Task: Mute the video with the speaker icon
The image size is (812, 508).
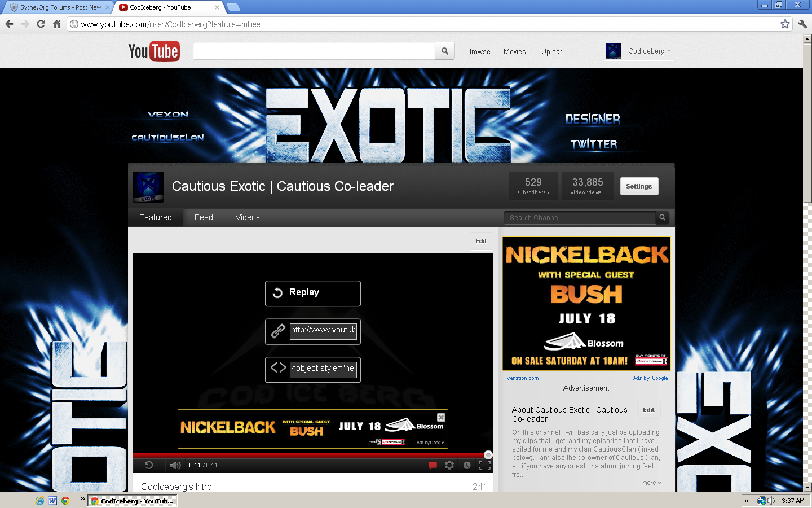Action: [x=175, y=465]
